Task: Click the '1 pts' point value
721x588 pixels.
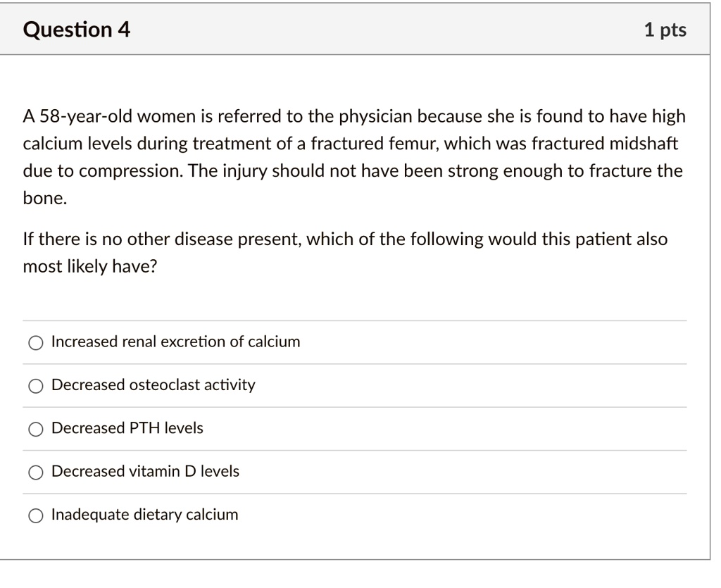Action: click(665, 30)
